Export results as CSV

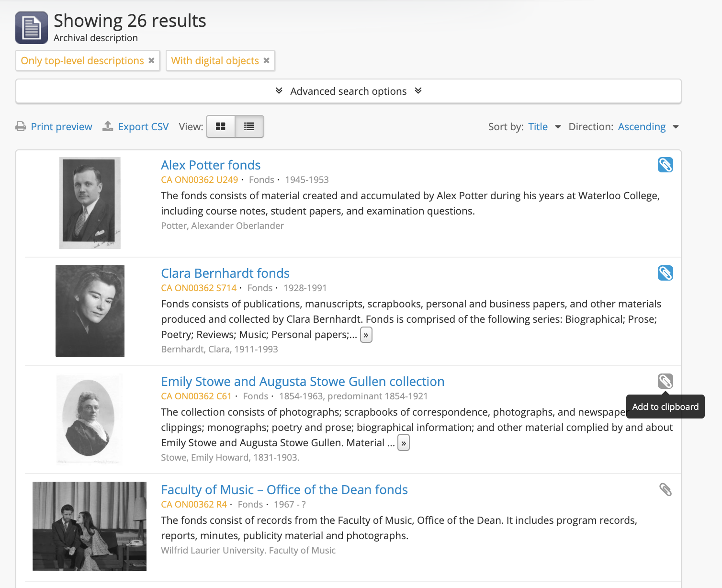pyautogui.click(x=136, y=126)
